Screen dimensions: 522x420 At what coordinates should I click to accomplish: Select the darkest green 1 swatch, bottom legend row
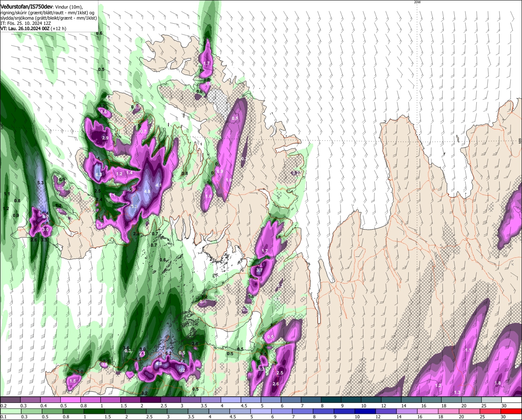(x=94, y=411)
